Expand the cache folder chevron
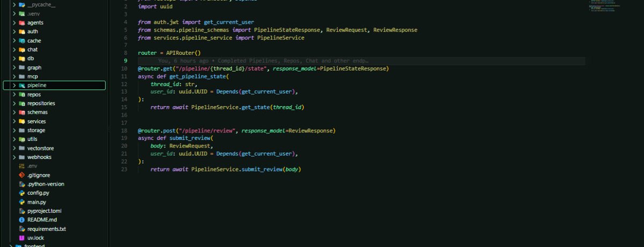 [15, 41]
